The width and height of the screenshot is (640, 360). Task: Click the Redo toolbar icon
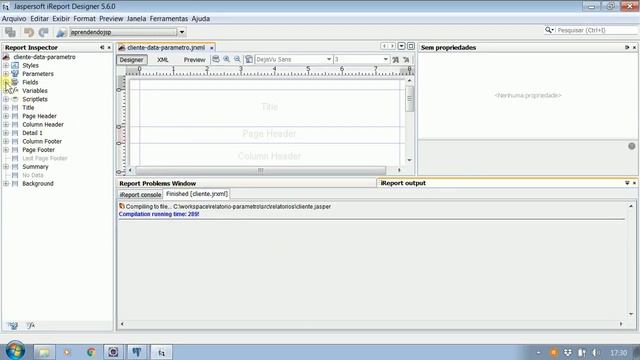(x=44, y=32)
